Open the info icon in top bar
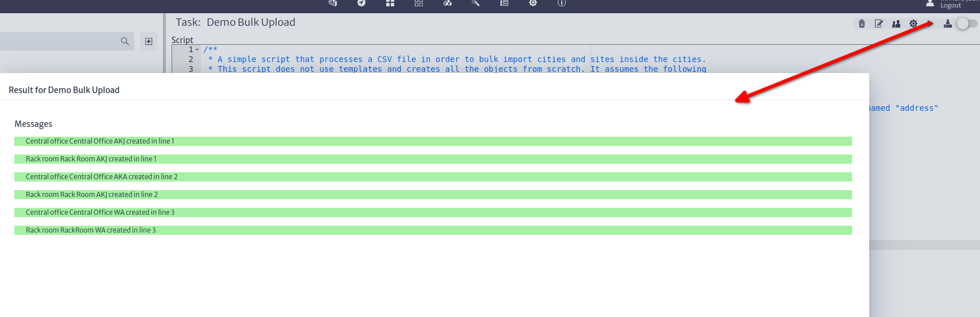 (562, 3)
